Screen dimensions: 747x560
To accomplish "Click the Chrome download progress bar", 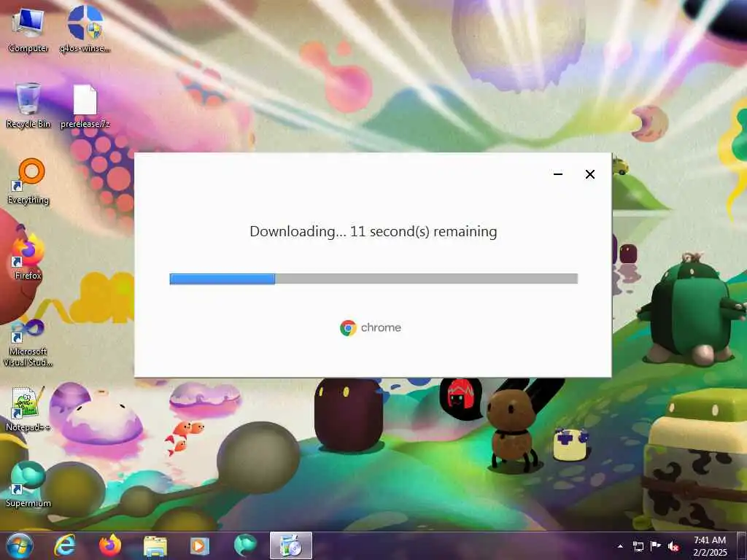I will pos(373,279).
